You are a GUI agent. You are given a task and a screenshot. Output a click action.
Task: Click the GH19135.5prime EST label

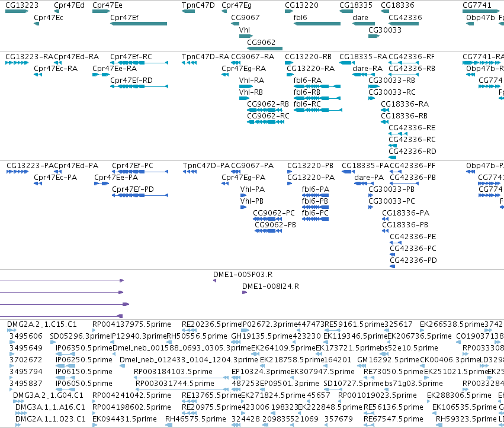pyautogui.click(x=262, y=336)
